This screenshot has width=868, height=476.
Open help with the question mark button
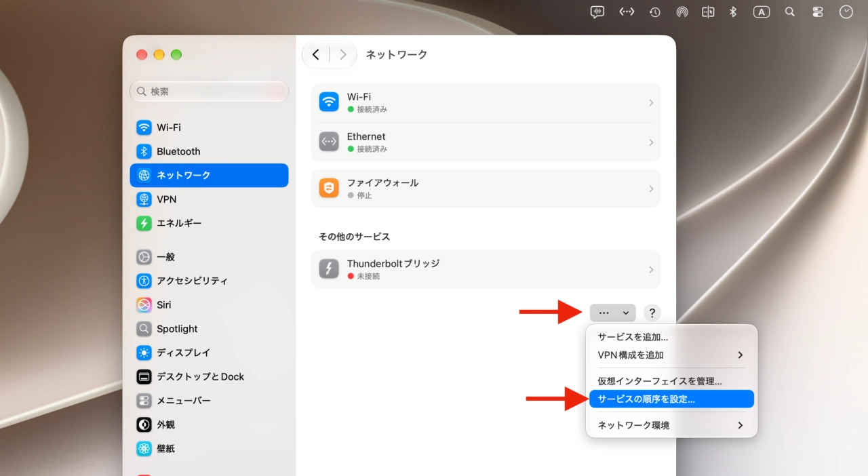coord(652,313)
